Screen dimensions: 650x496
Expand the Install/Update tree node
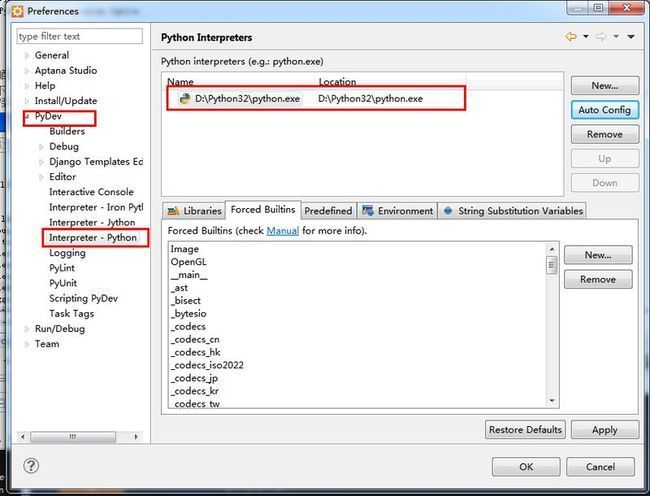(27, 101)
